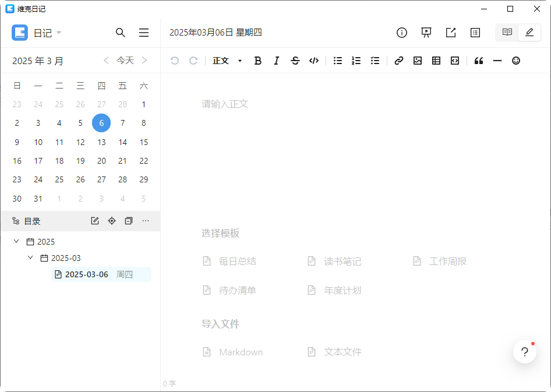Click the undo icon
The image size is (551, 392).
coord(175,61)
